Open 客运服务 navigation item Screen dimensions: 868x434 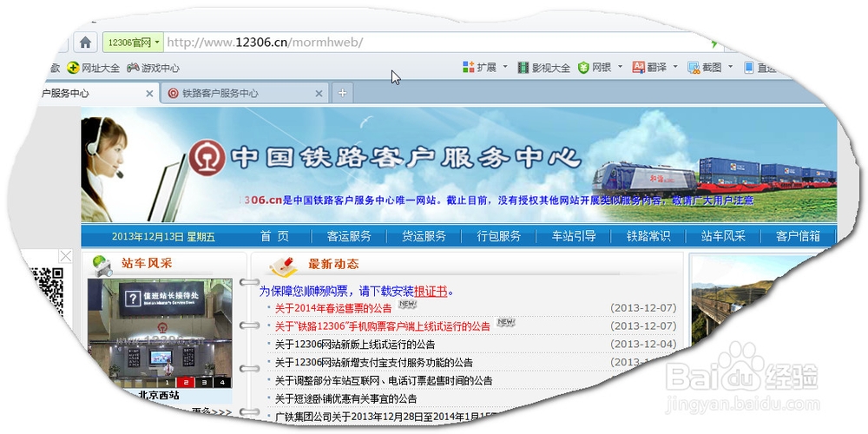click(x=349, y=236)
